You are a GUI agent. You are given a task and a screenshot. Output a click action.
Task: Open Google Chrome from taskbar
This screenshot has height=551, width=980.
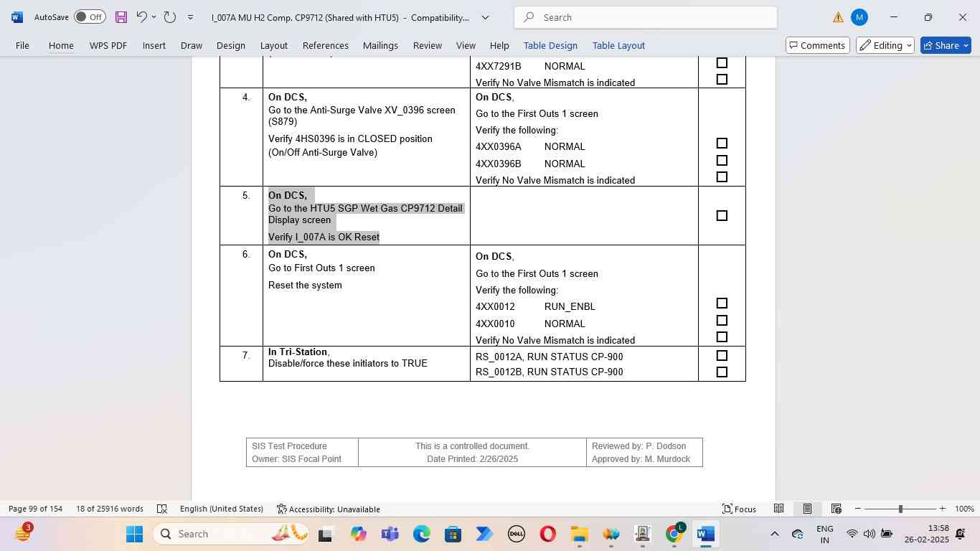point(674,534)
